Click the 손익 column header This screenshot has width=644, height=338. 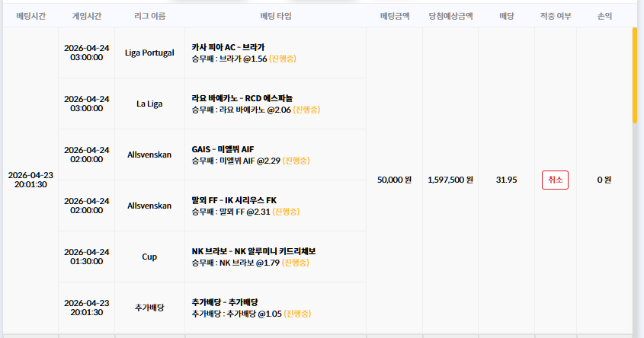click(x=604, y=16)
